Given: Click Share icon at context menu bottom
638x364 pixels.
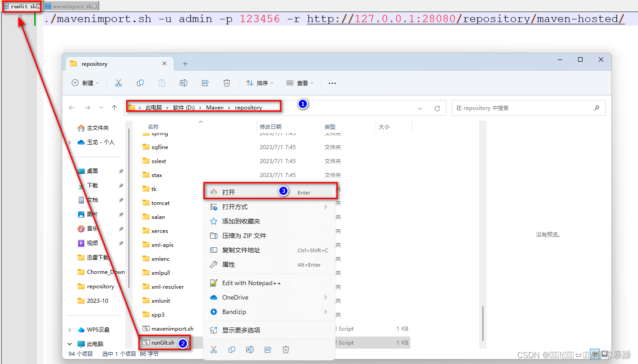Looking at the screenshot, I should [x=268, y=350].
